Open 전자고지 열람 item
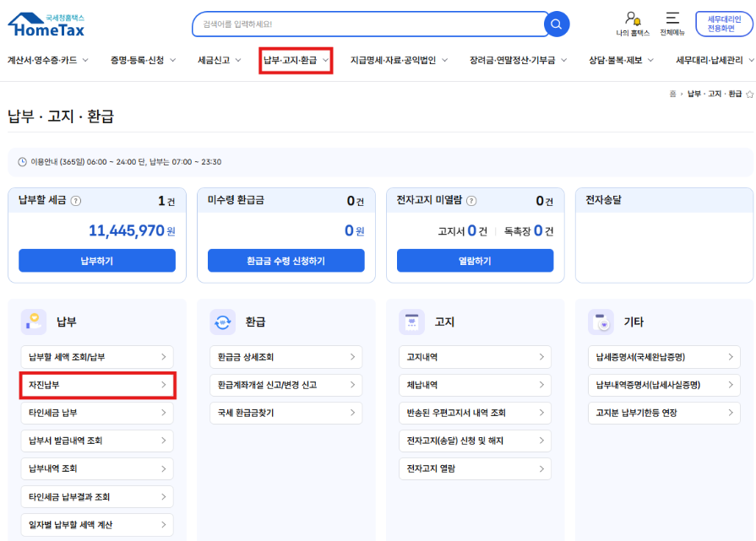 pos(475,468)
